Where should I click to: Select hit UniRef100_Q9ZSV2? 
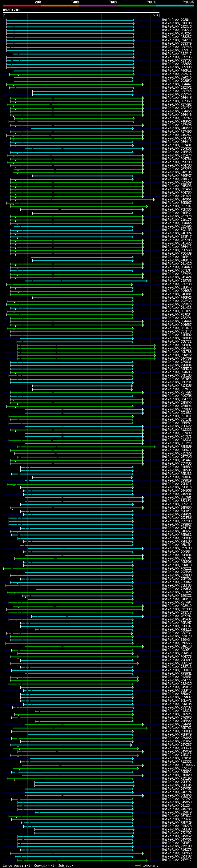tap(177, 88)
